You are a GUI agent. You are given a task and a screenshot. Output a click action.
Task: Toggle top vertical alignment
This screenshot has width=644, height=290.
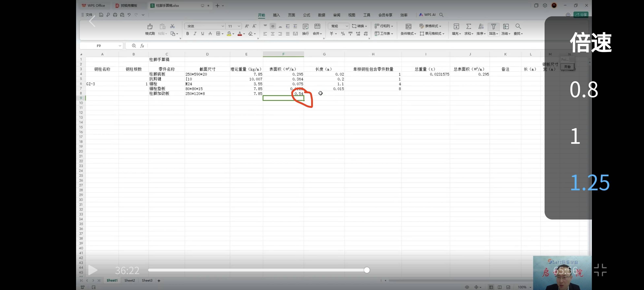tap(265, 26)
